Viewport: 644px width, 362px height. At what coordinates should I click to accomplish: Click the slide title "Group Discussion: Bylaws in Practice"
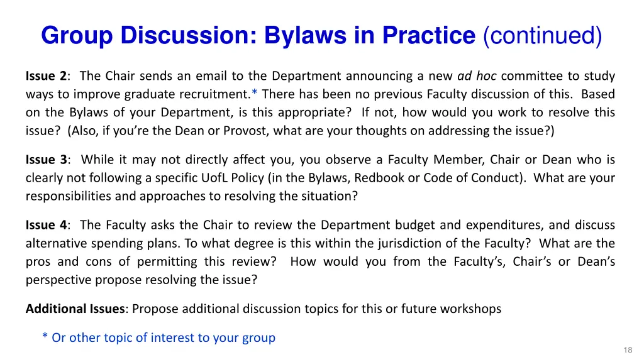pos(258,36)
